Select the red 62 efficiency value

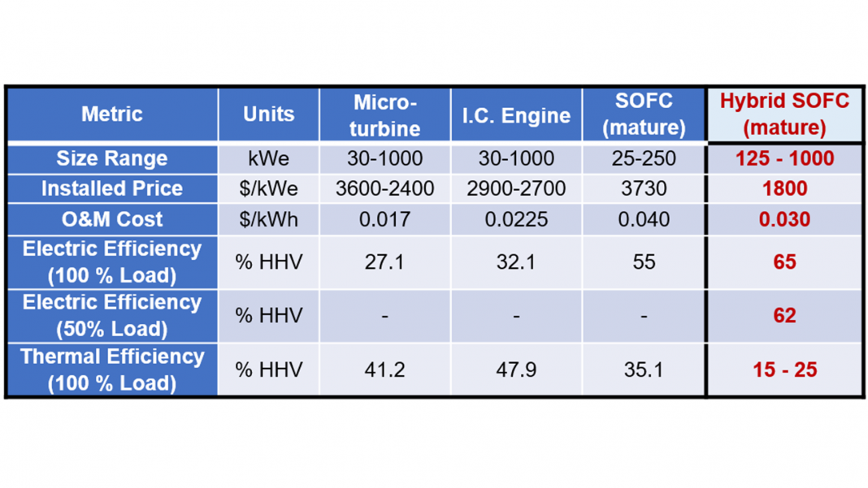click(784, 316)
